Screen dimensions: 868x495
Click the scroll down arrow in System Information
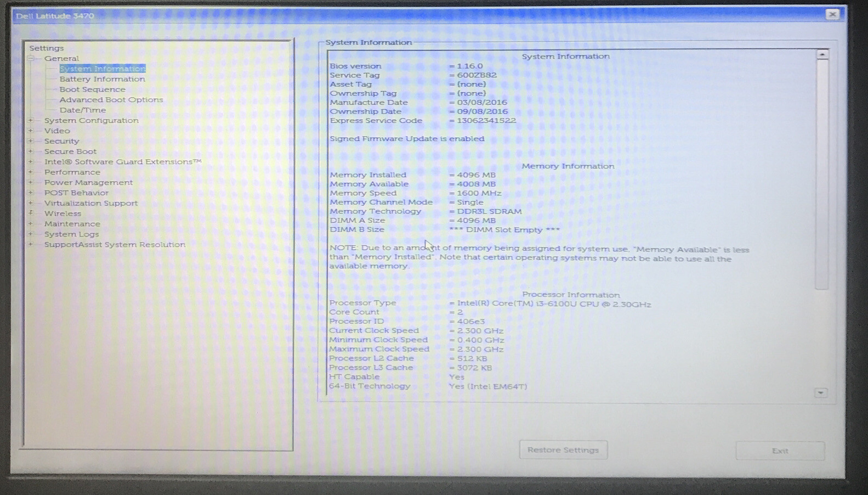coord(821,393)
